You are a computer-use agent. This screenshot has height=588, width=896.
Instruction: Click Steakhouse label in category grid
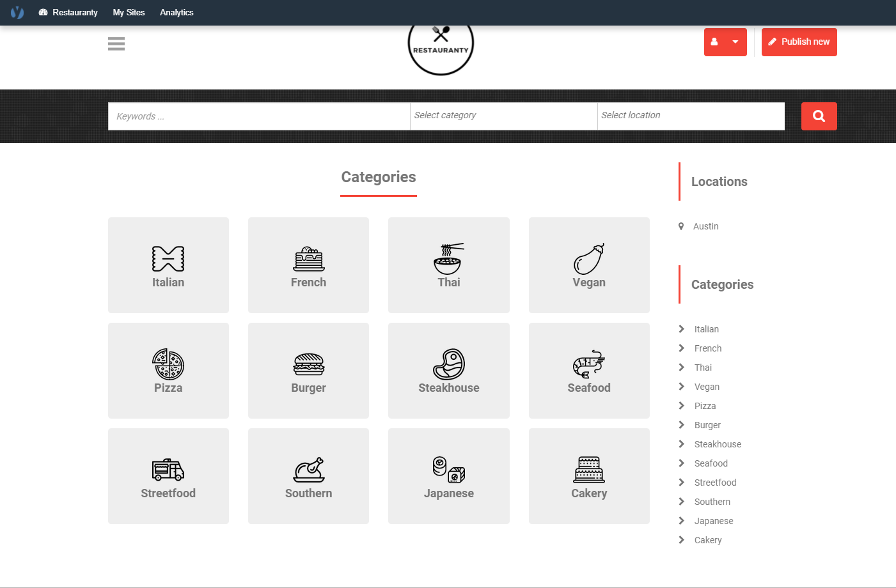point(449,388)
